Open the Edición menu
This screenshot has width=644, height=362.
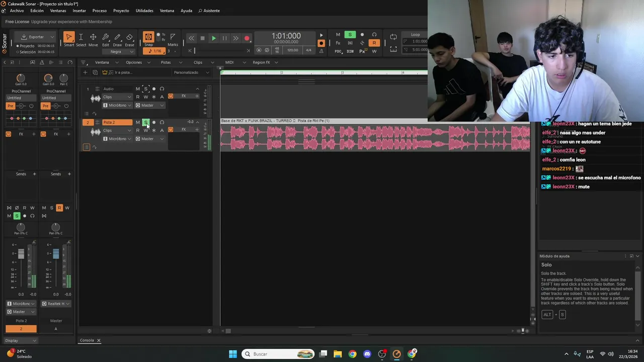tap(37, 11)
